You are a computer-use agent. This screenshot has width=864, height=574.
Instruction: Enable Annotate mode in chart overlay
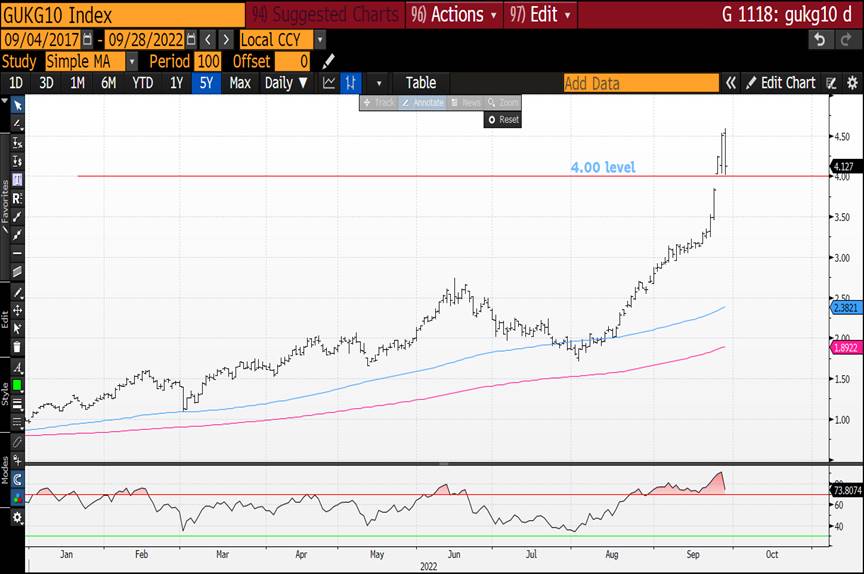[423, 102]
